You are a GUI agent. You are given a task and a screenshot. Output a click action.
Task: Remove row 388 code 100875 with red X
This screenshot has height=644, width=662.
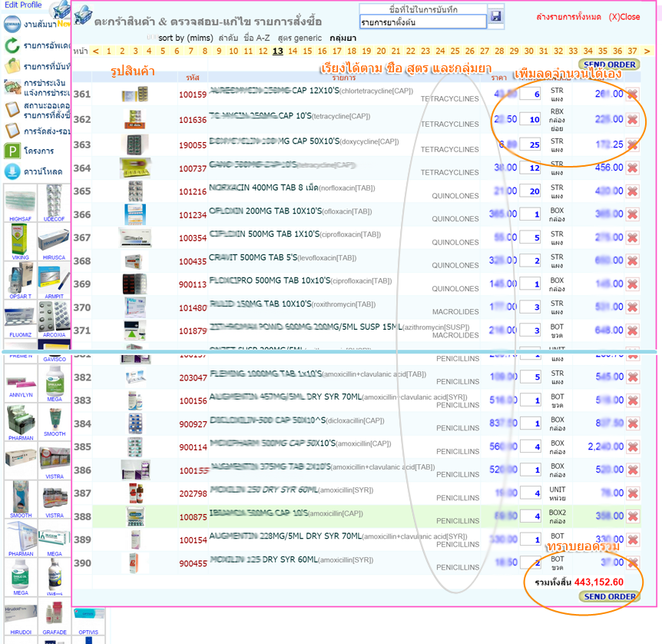coord(633,516)
